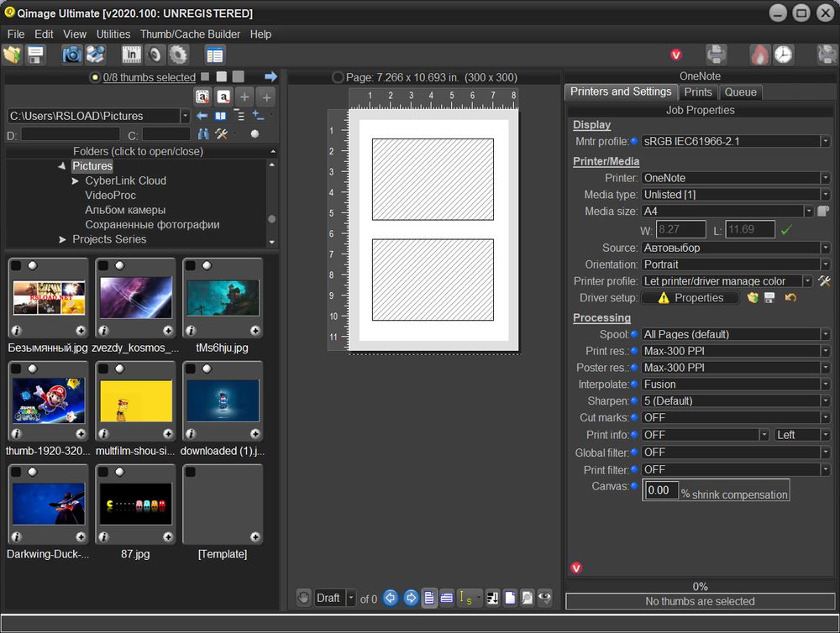Click the driver setup Properties button
The height and width of the screenshot is (633, 840).
(690, 298)
